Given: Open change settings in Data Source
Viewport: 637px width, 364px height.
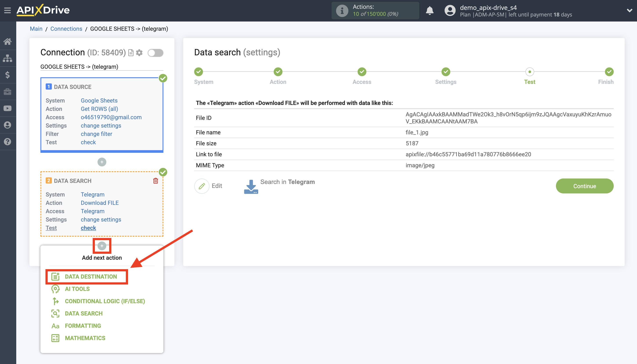Looking at the screenshot, I should 101,125.
